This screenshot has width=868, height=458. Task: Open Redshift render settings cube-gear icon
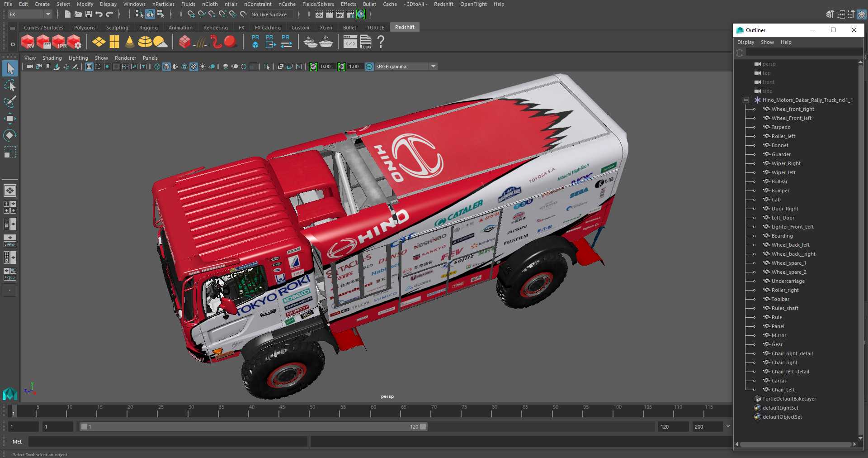(x=75, y=42)
